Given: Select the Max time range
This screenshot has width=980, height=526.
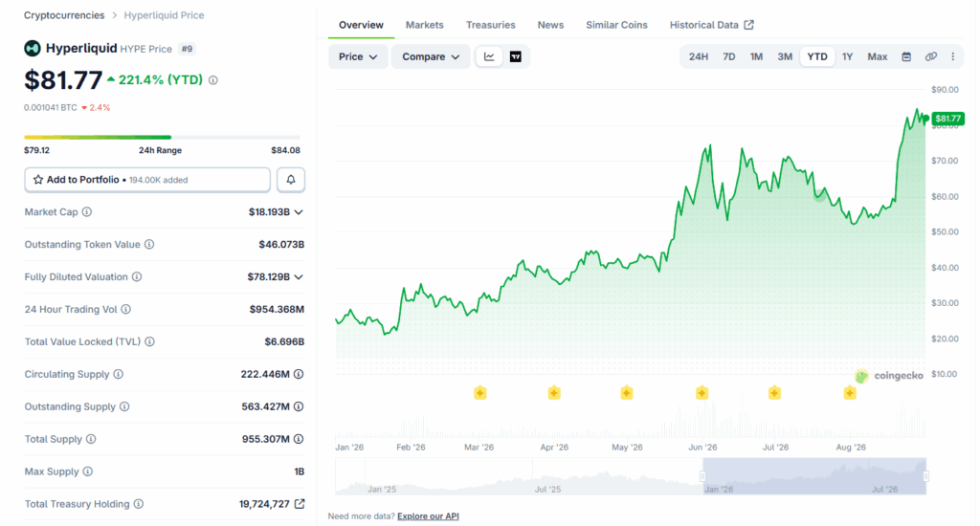Looking at the screenshot, I should click(x=877, y=56).
